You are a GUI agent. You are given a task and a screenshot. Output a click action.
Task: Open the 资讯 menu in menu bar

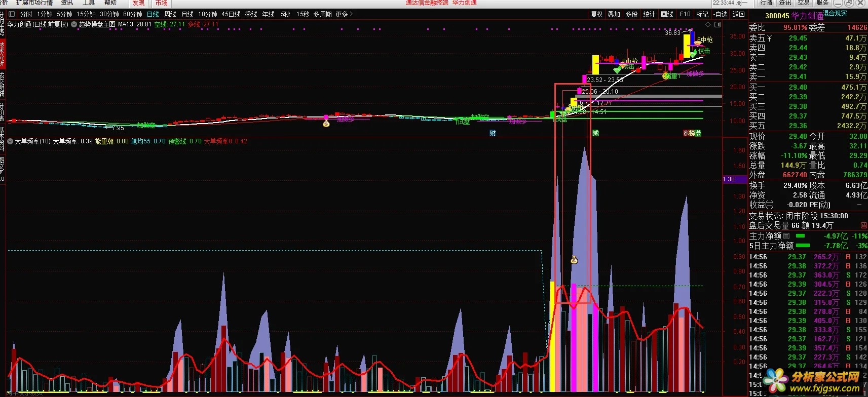pos(67,3)
